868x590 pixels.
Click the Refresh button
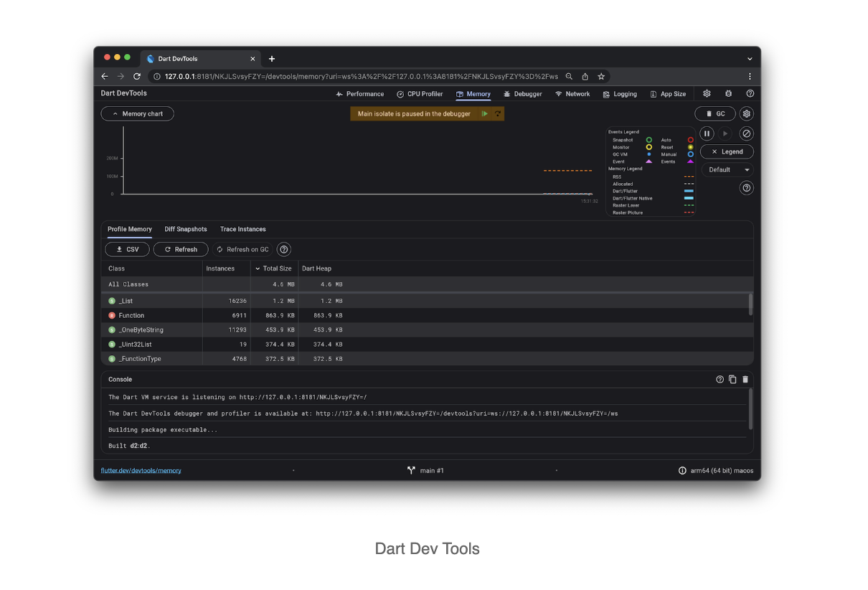[180, 249]
